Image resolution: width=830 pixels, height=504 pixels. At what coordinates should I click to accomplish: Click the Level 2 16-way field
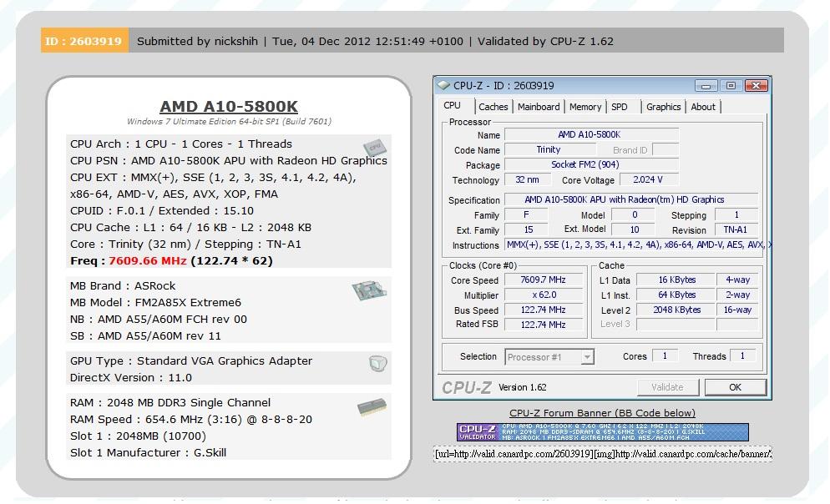coord(737,310)
